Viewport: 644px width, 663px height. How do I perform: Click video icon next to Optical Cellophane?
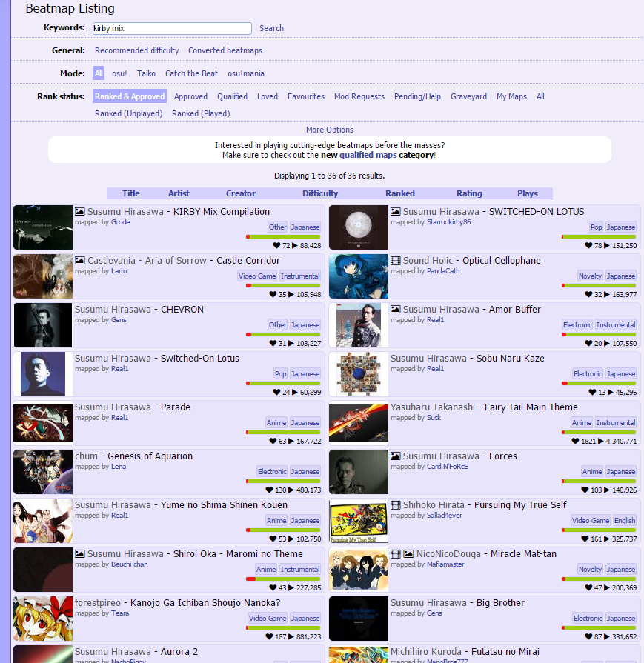(x=396, y=261)
